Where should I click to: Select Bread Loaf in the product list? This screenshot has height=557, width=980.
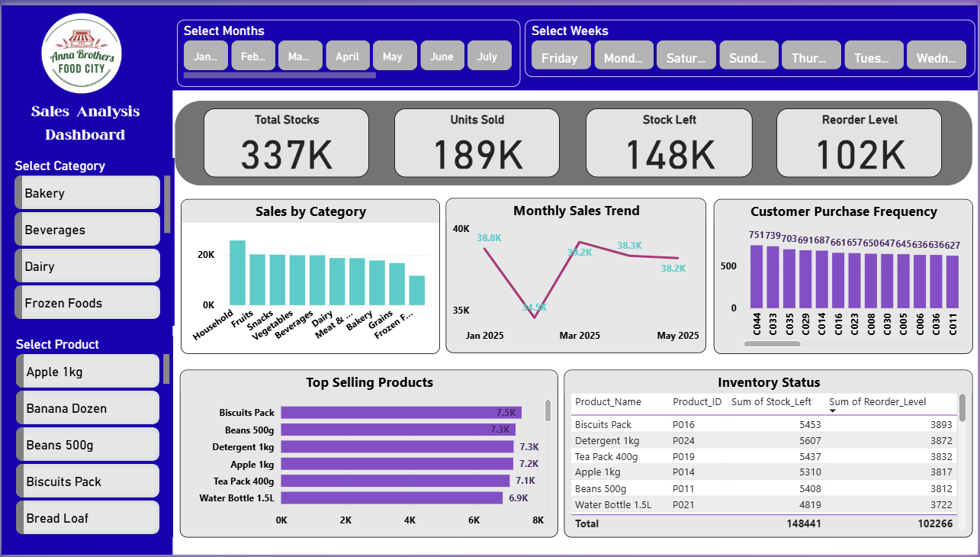click(86, 517)
